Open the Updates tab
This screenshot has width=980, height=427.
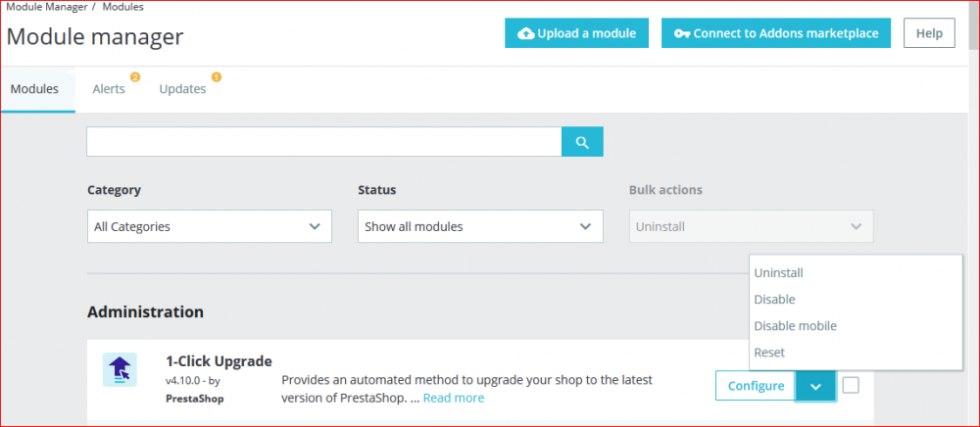tap(182, 89)
